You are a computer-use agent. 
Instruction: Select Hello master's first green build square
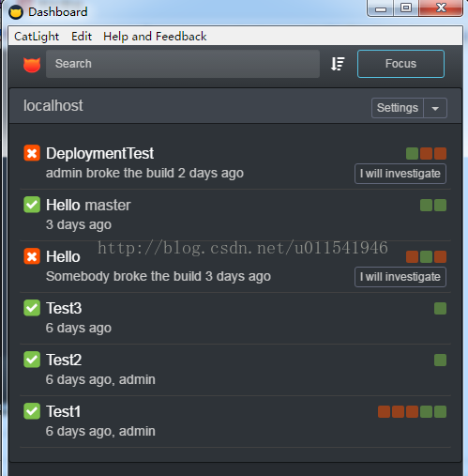pyautogui.click(x=426, y=206)
